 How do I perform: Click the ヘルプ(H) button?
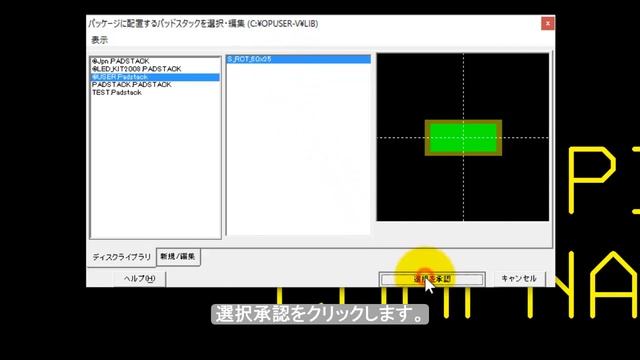click(139, 278)
